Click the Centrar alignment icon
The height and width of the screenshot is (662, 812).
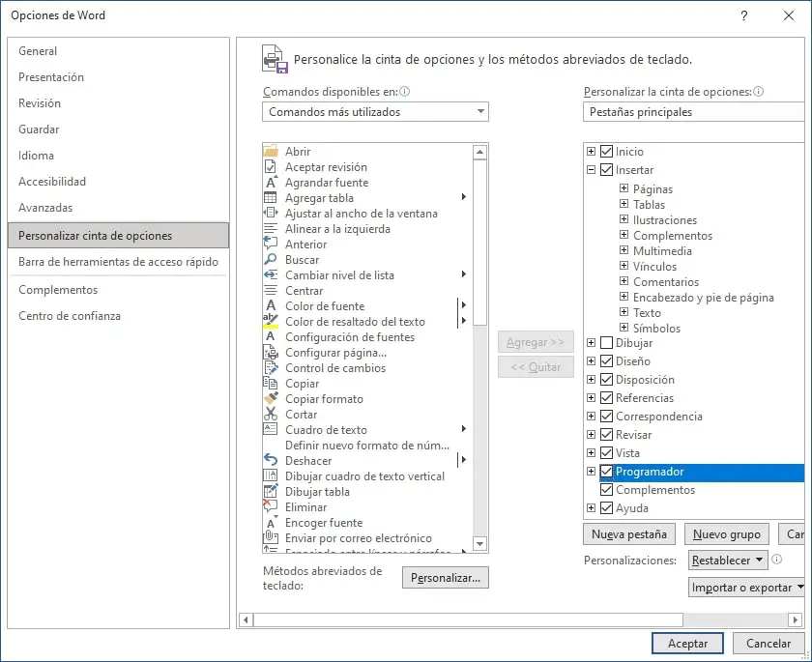[271, 291]
